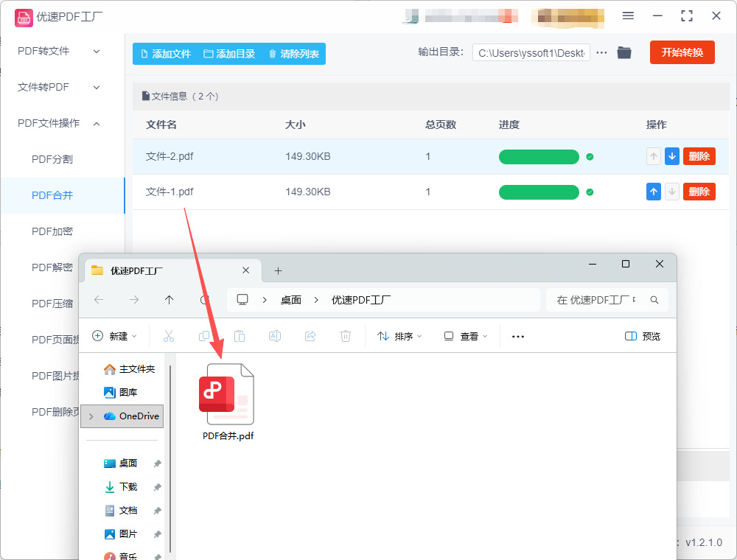
Task: Expand the OneDrive tree node
Action: tap(91, 417)
